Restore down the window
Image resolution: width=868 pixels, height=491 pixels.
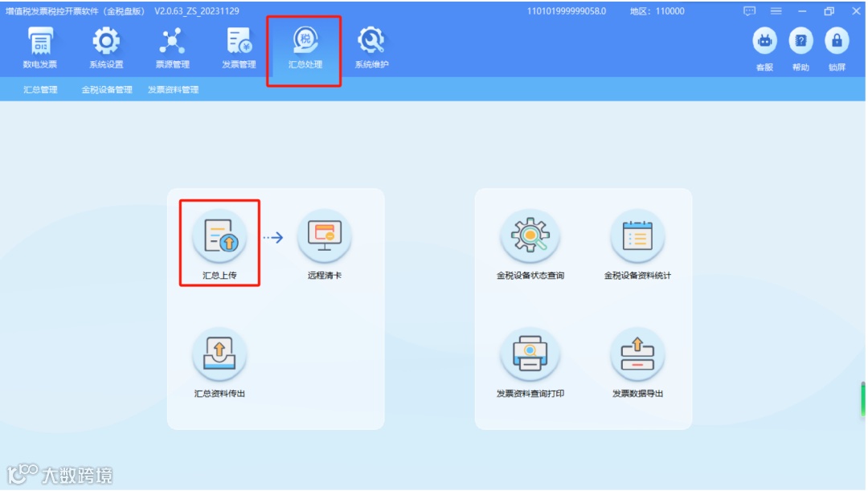(x=829, y=11)
